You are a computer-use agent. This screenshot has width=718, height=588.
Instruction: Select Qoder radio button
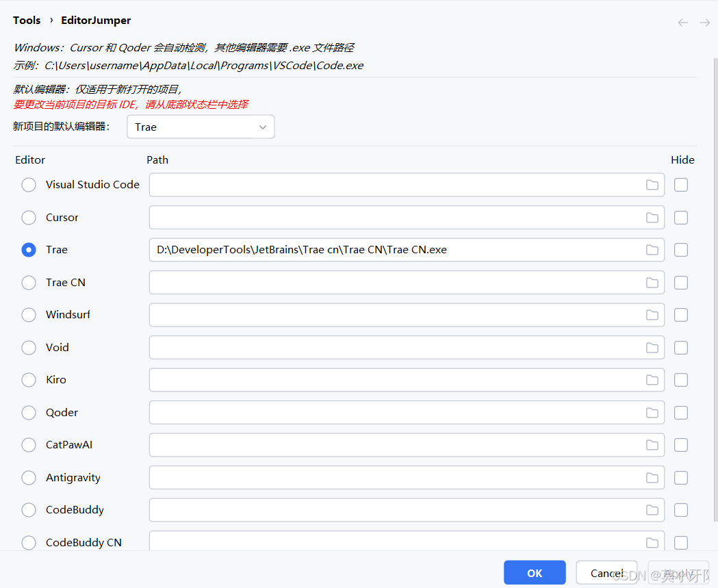pos(29,413)
